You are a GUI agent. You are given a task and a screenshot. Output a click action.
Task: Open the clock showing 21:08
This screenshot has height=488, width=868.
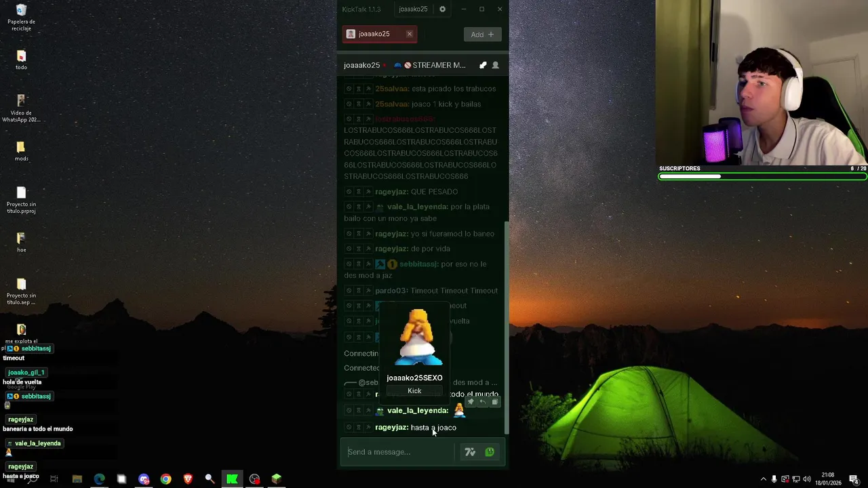tap(828, 479)
